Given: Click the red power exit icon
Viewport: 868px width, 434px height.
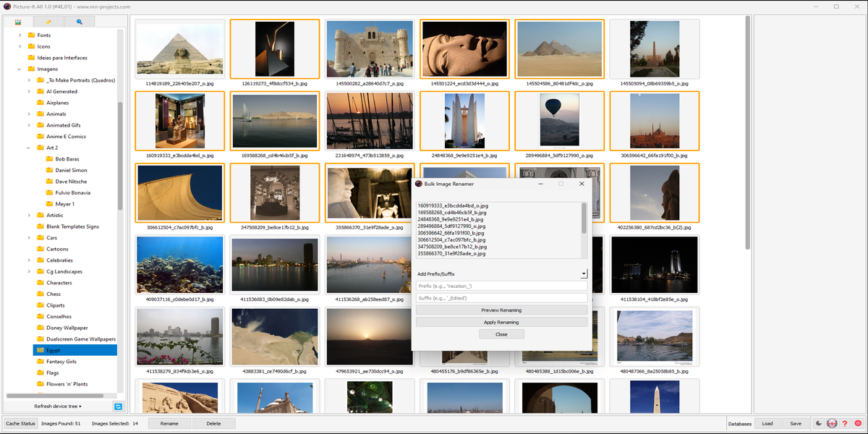Looking at the screenshot, I should click(857, 423).
